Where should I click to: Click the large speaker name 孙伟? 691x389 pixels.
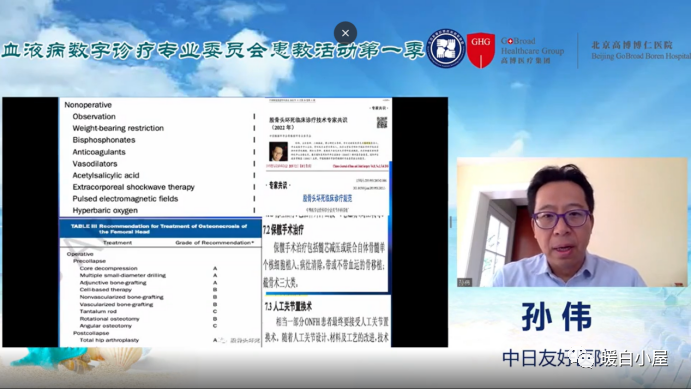tap(557, 317)
